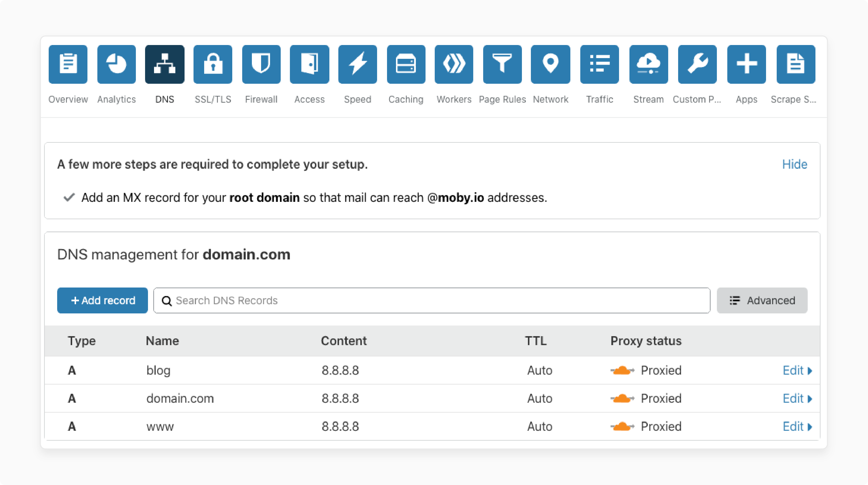The height and width of the screenshot is (485, 868).
Task: Click the Stream tab label
Action: pyautogui.click(x=649, y=99)
